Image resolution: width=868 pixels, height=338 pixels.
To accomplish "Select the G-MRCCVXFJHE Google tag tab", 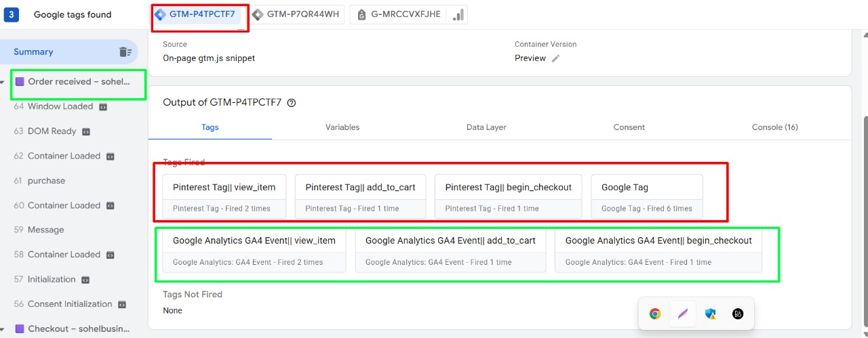I will 398,14.
